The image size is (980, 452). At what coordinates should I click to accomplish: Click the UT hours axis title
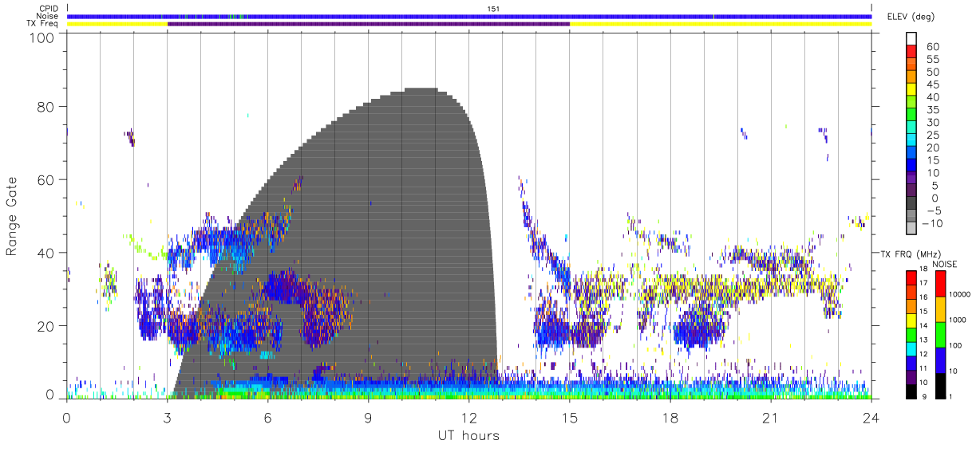(468, 435)
